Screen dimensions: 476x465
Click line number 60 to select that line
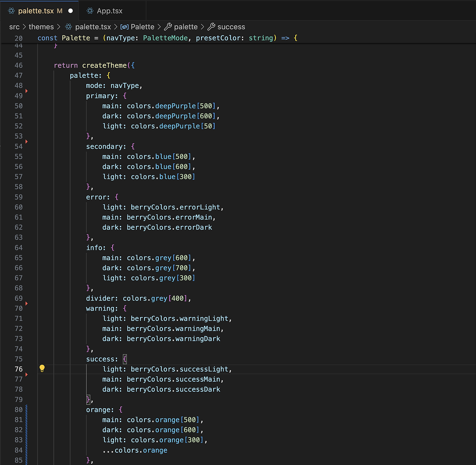(x=18, y=207)
